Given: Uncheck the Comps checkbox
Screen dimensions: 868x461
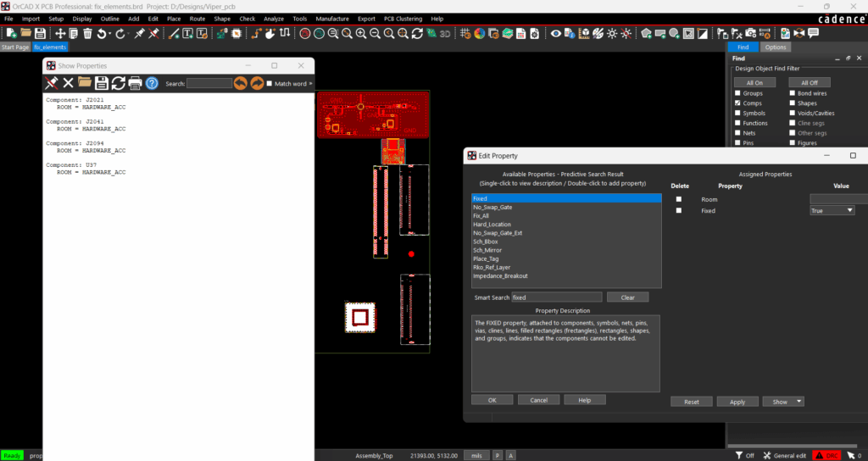Looking at the screenshot, I should click(x=737, y=103).
